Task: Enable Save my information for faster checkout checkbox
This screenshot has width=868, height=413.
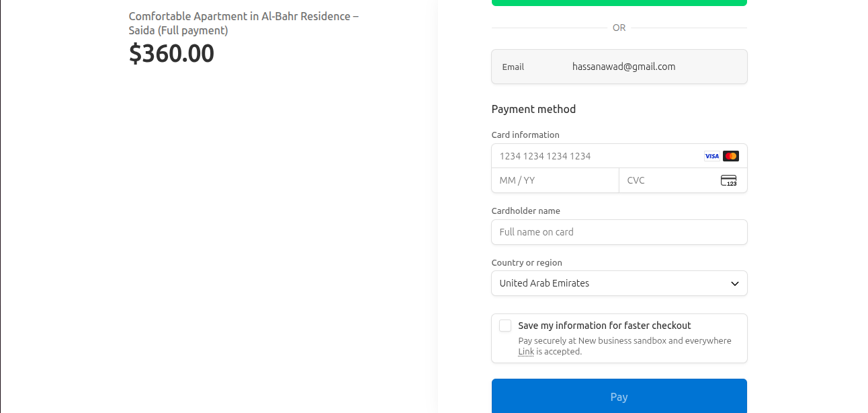Action: (x=505, y=326)
